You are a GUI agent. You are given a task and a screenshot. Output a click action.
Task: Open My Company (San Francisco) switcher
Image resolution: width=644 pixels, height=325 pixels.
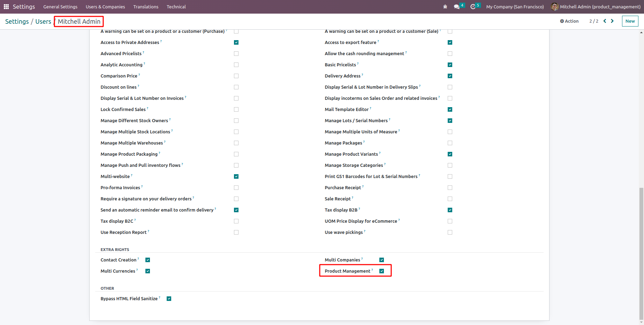[515, 7]
